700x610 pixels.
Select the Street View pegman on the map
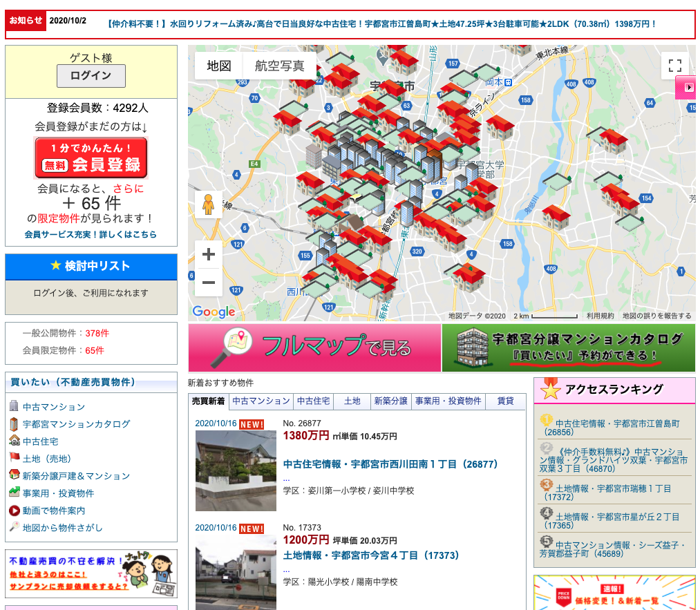(208, 204)
